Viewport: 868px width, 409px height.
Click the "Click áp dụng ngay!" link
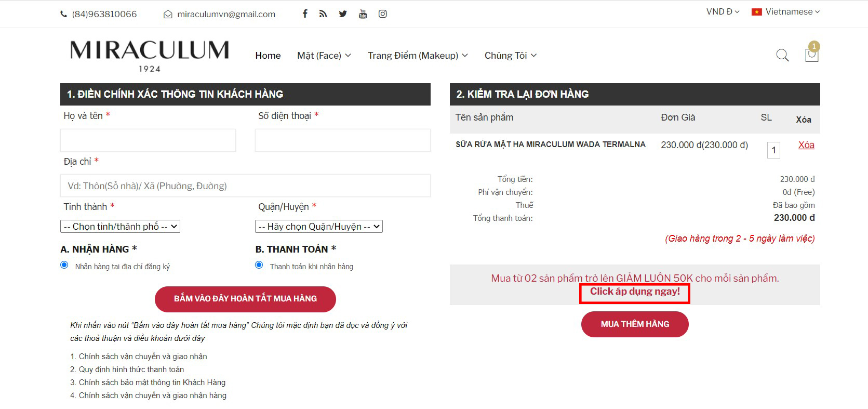[x=635, y=292]
